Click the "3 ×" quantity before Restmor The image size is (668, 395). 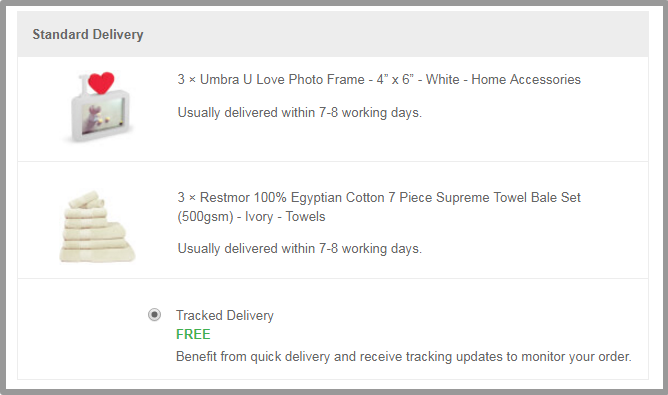[187, 198]
